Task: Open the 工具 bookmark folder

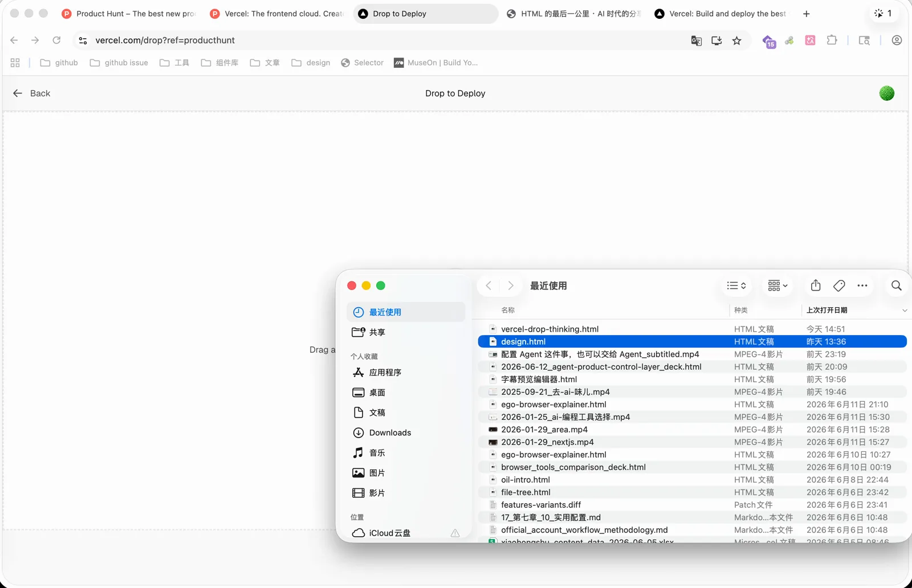Action: click(174, 63)
